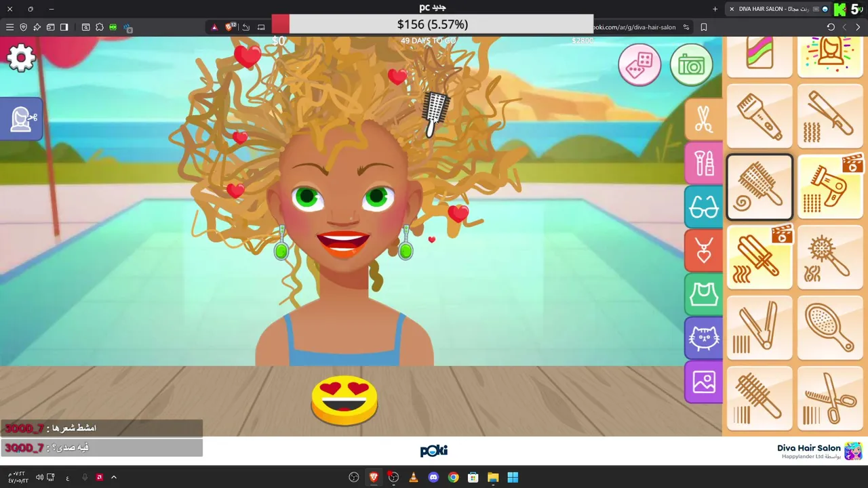Open the Windows Start menu

513,477
